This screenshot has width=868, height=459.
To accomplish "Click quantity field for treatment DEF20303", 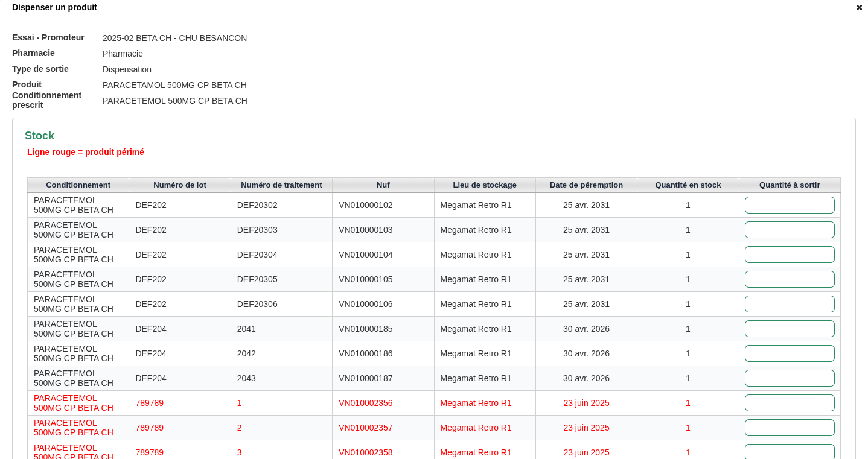I will click(790, 230).
